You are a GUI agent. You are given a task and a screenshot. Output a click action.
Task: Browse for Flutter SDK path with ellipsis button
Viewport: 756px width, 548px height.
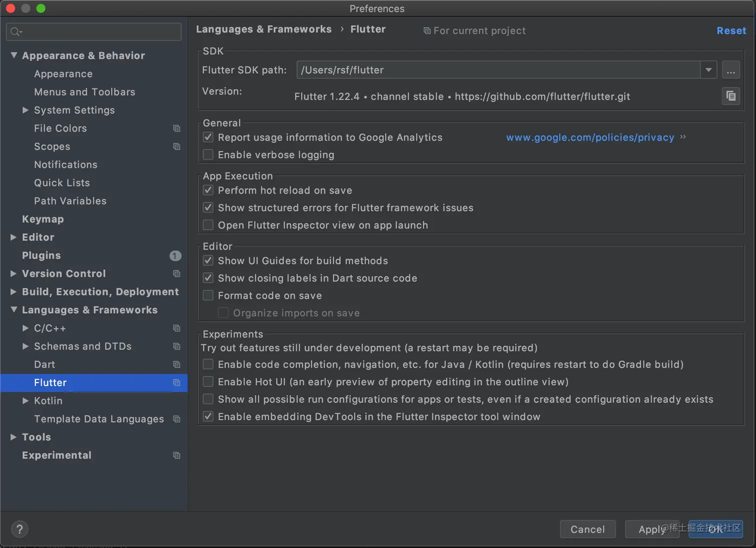(730, 70)
